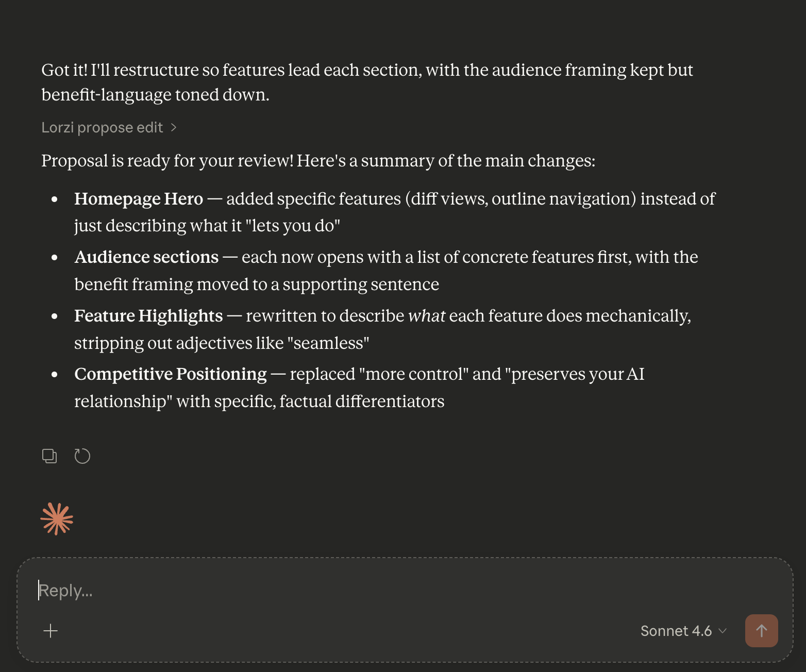Click the chevron beside "Sonnet 4.6"
Screen dimensions: 806x672
(x=723, y=631)
